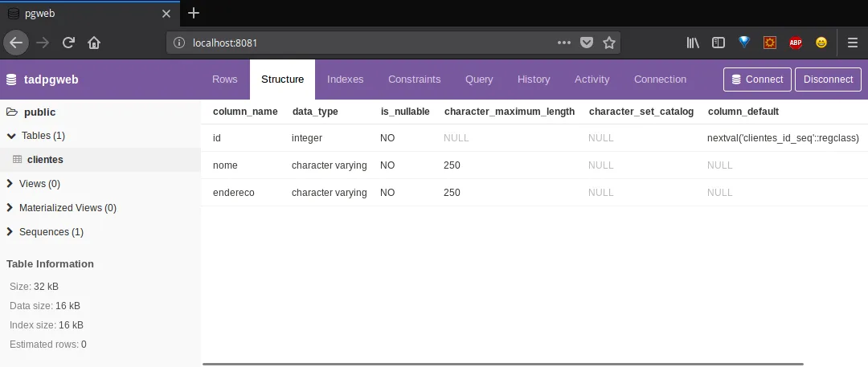Click the Index size: 16 kB entry
868x367 pixels.
pos(47,325)
